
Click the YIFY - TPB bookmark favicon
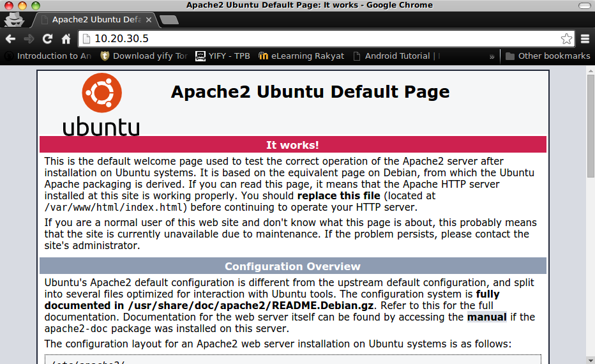tap(200, 56)
